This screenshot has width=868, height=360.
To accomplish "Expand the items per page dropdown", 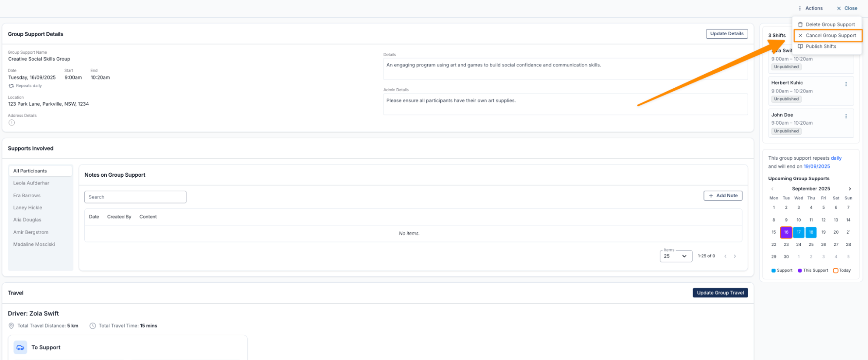I will tap(676, 256).
